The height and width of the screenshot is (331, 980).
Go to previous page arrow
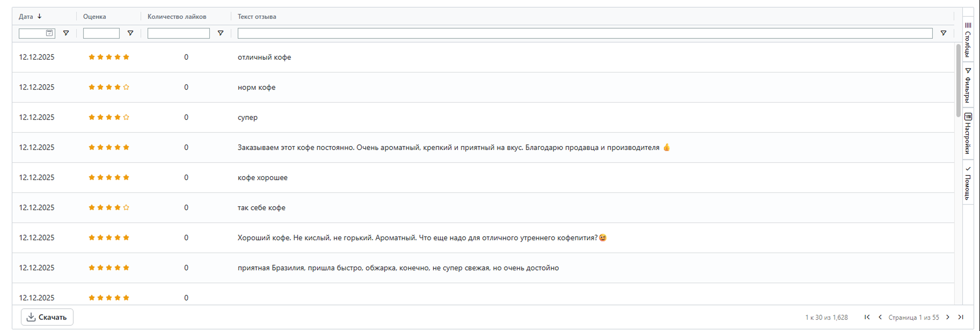(880, 317)
